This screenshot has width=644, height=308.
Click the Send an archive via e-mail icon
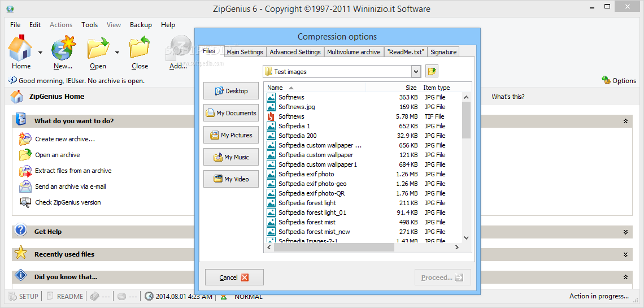coord(25,186)
